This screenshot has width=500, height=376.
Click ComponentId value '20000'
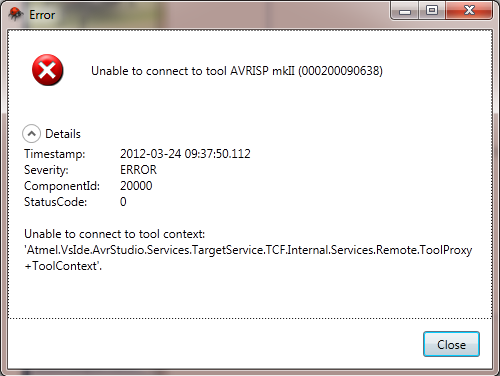pos(136,186)
